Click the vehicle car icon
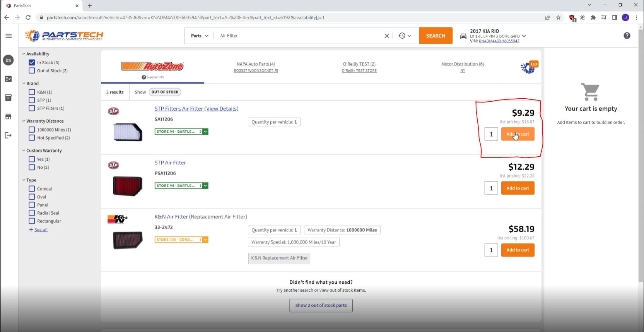 pos(463,36)
